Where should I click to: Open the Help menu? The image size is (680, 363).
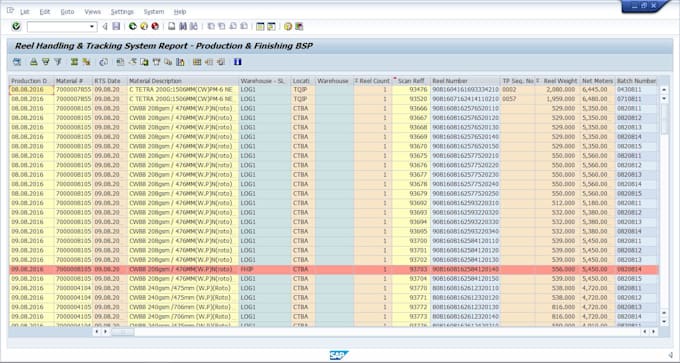pos(180,12)
